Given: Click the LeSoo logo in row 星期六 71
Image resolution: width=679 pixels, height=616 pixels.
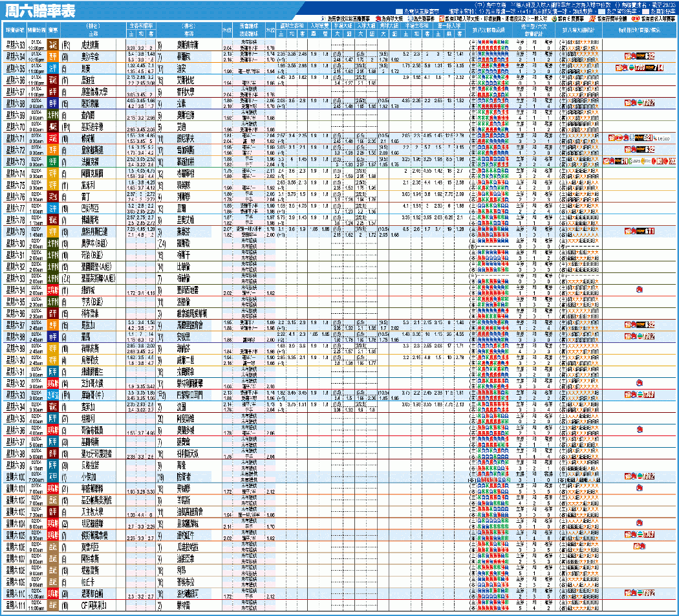Looking at the screenshot, I should click(662, 138).
